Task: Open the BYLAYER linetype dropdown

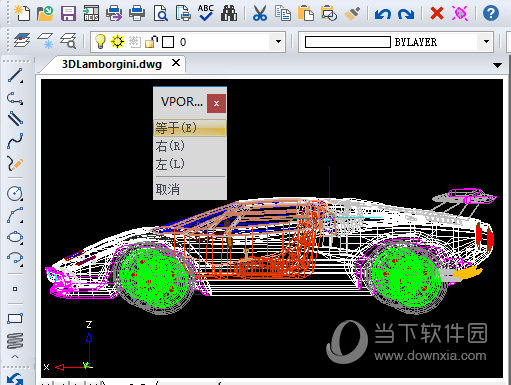Action: tap(486, 42)
